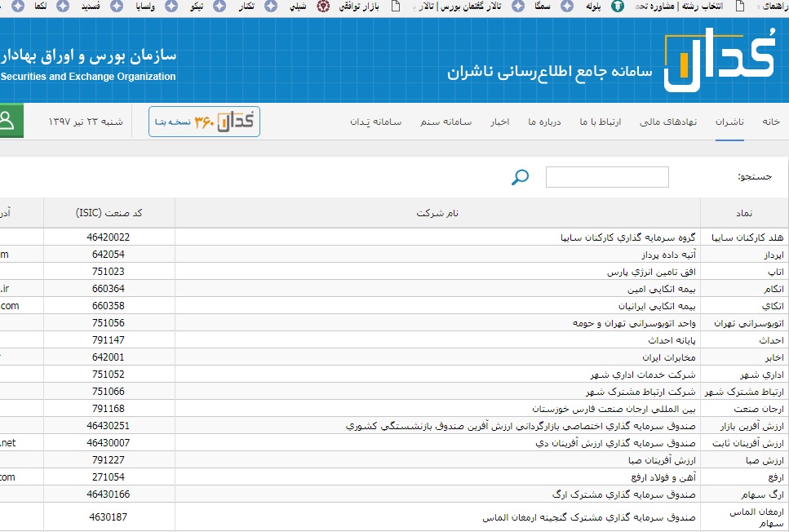
Task: Click company name بیمه اتکایی ایرانیان
Action: (x=657, y=305)
